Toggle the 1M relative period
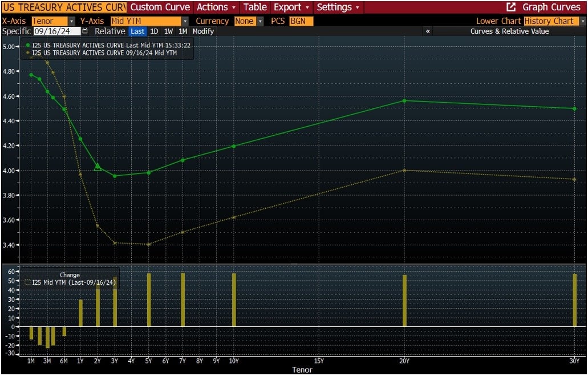Screen dimensions: 588x376 pyautogui.click(x=183, y=31)
